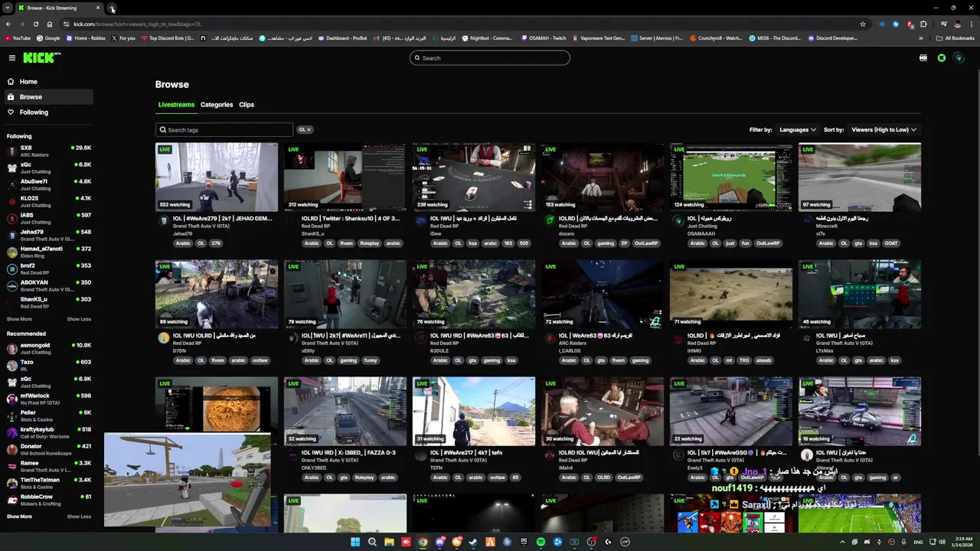
Task: Open Steam from the taskbar
Action: coord(473,542)
